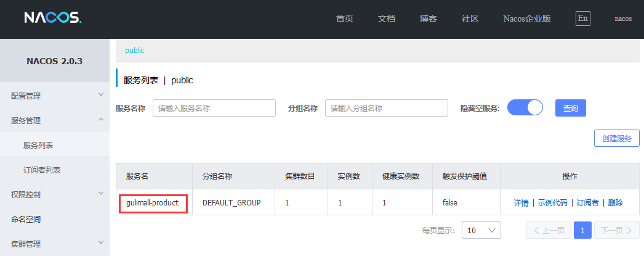Click the NACOS 2.0.3 version heading

tap(55, 61)
